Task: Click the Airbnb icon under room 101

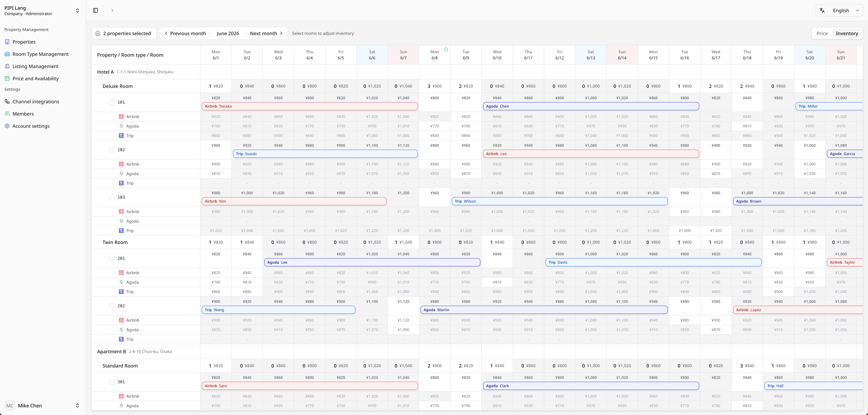Action: tap(121, 116)
